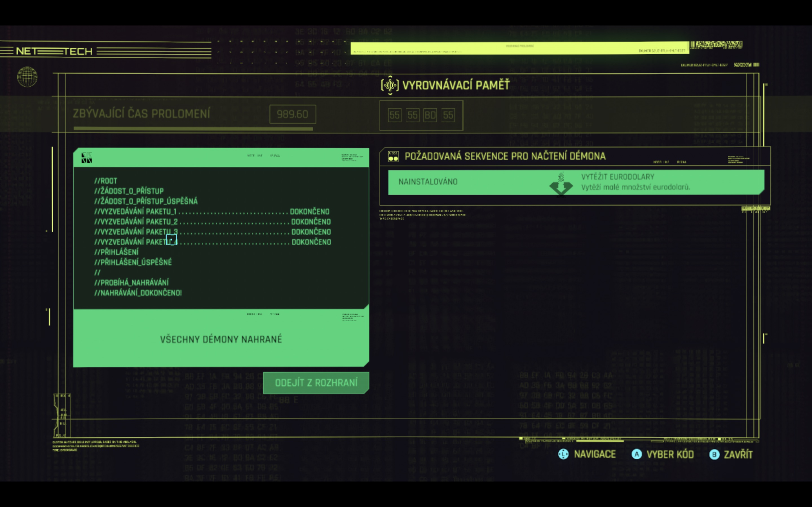Click the last buffer slot 55
Viewport: 812px width, 507px height.
point(448,115)
